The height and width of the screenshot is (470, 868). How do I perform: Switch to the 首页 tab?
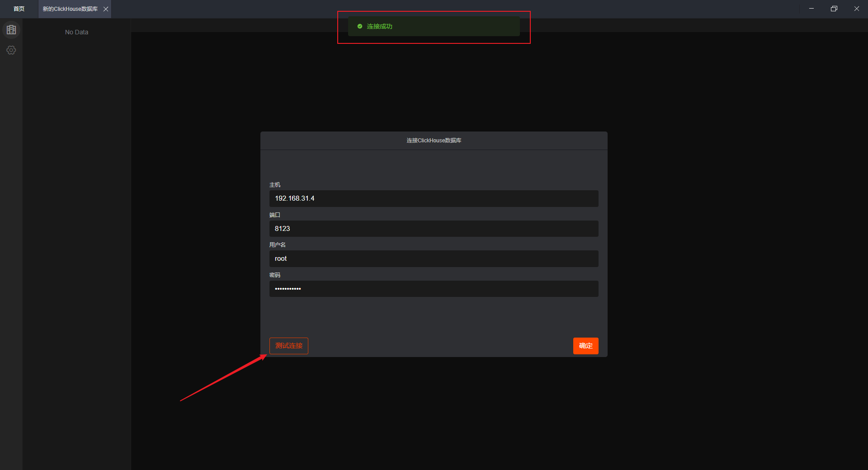coord(19,9)
